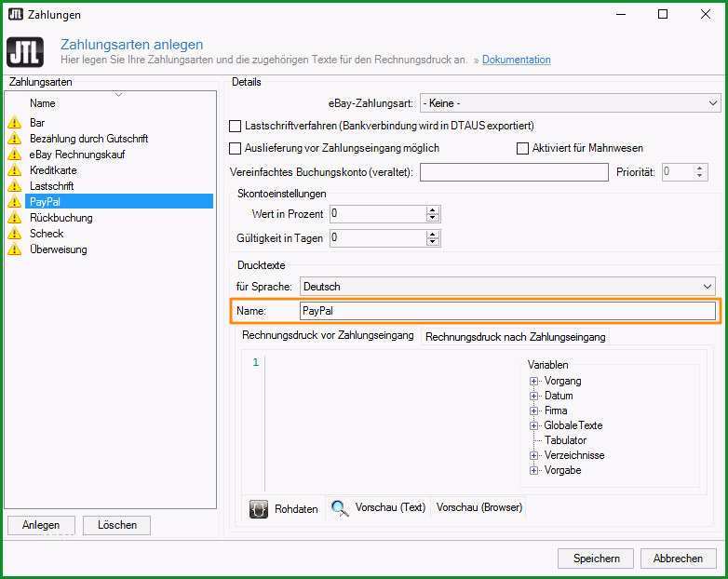This screenshot has width=728, height=579.
Task: Click the Löschen button
Action: [116, 525]
